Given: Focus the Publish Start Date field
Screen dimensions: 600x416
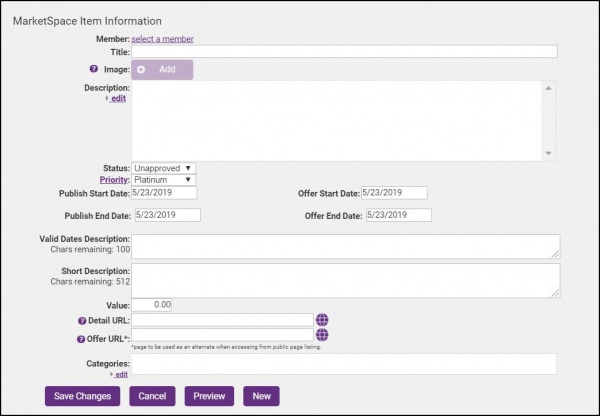Looking at the screenshot, I should pos(164,193).
